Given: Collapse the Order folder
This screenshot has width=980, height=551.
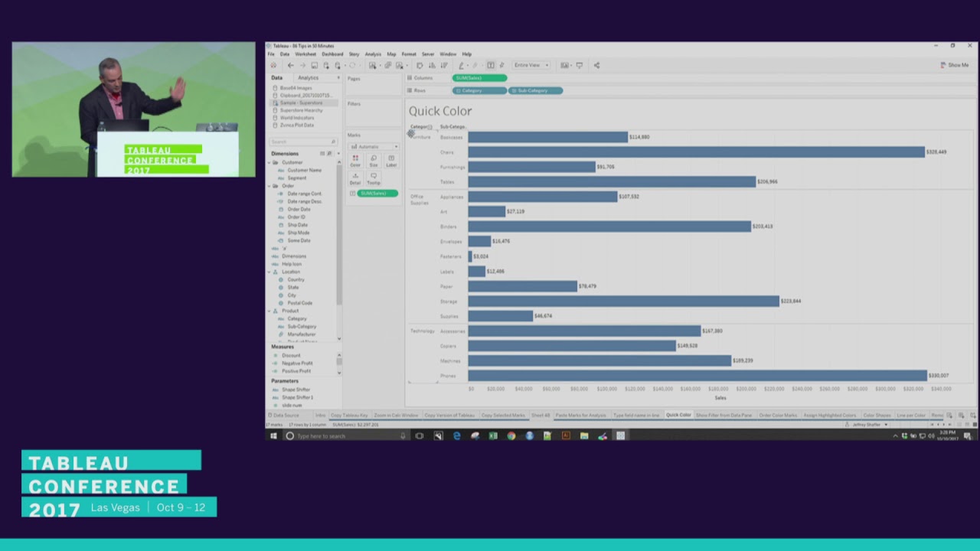Looking at the screenshot, I should [x=269, y=186].
